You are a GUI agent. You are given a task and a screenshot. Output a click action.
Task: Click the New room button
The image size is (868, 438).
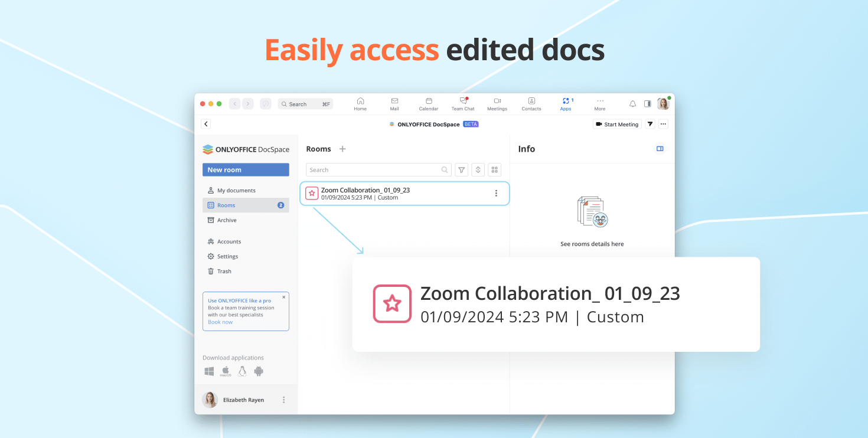[246, 170]
